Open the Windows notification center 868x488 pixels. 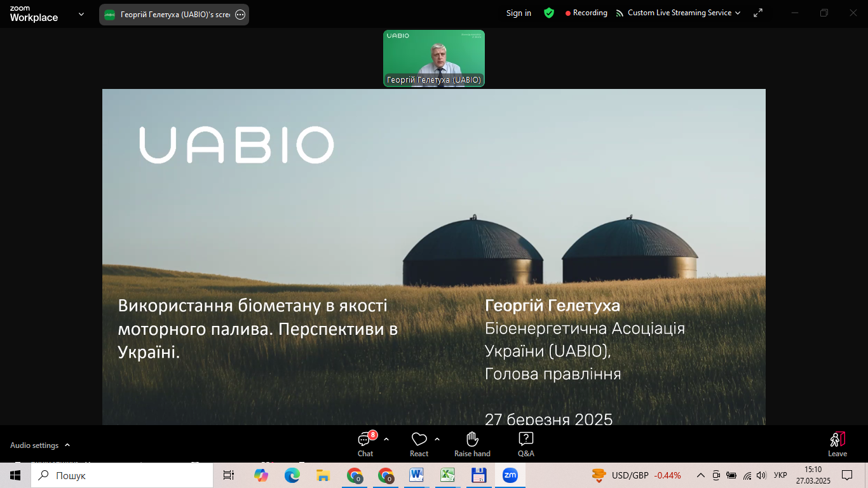[x=847, y=475]
